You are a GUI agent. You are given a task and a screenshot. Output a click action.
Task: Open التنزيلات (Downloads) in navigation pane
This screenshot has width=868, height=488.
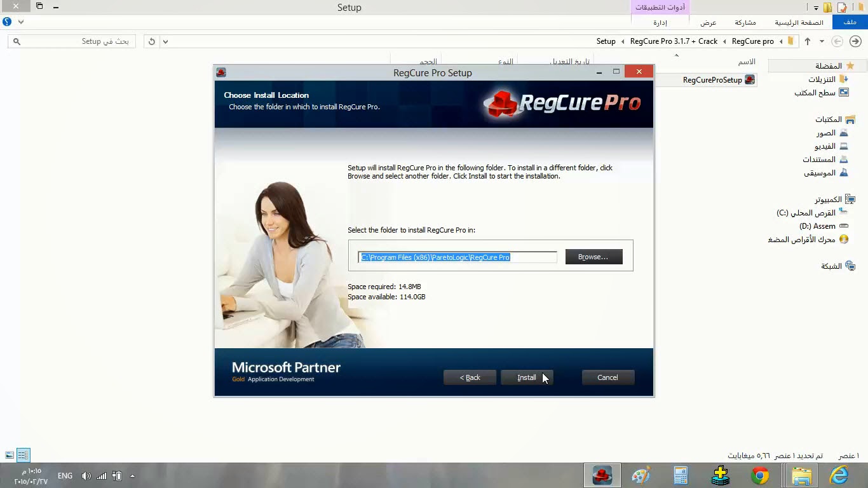[827, 79]
